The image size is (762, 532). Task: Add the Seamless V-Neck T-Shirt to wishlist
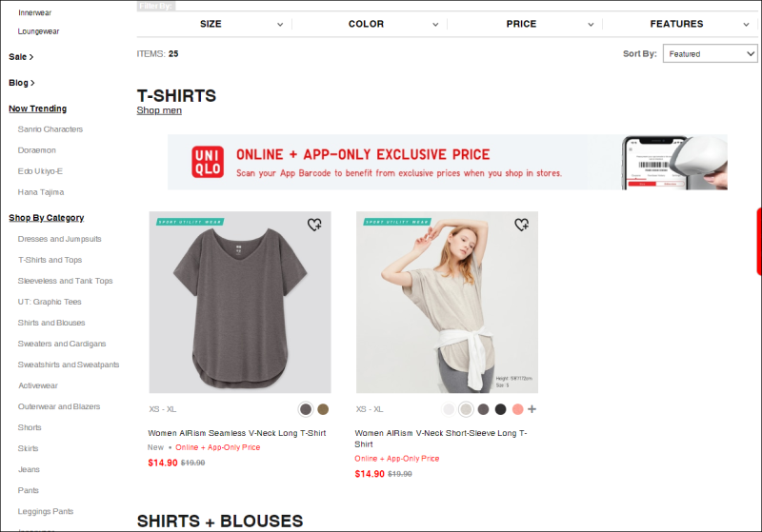(314, 225)
